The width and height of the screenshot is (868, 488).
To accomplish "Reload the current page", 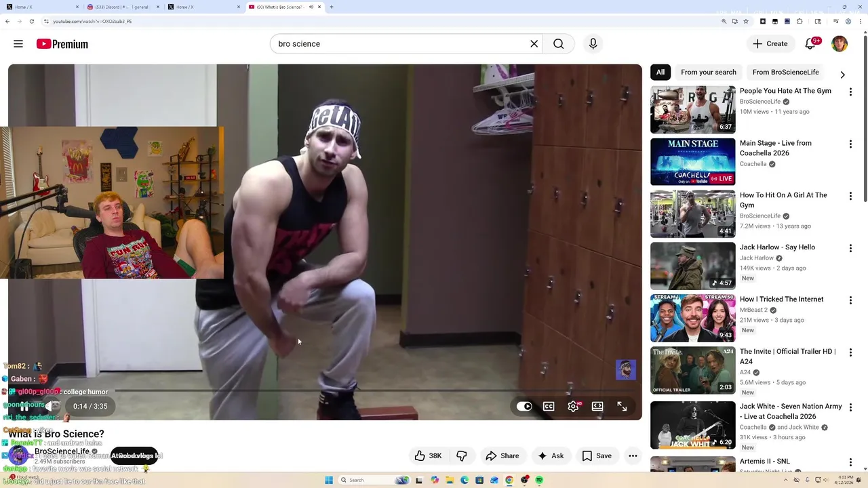I will [31, 21].
